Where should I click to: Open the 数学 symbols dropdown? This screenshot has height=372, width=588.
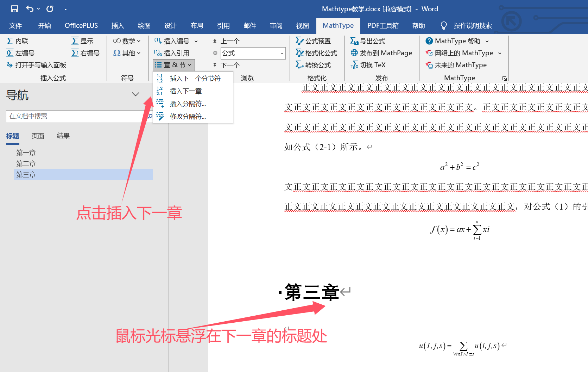127,41
